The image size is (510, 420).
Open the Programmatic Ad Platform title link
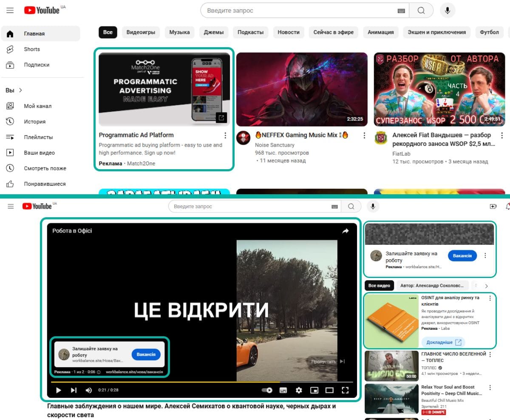pyautogui.click(x=136, y=135)
